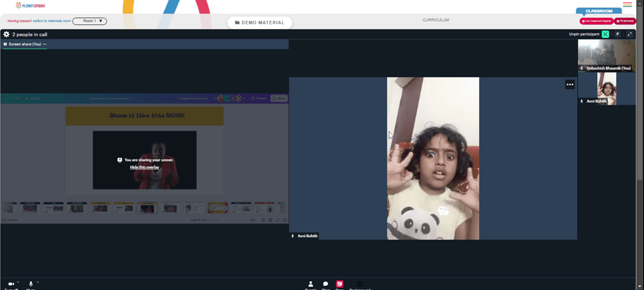Viewport: 644px width, 290px height.
Task: Click the Avni Rohith video thumbnail in sidebar
Action: pyautogui.click(x=607, y=88)
